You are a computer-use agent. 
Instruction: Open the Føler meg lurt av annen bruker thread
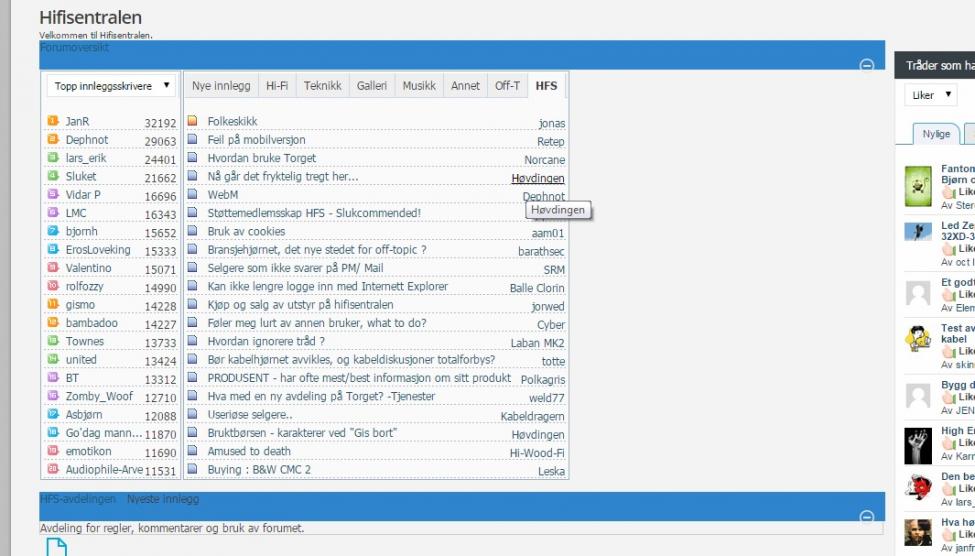click(317, 323)
